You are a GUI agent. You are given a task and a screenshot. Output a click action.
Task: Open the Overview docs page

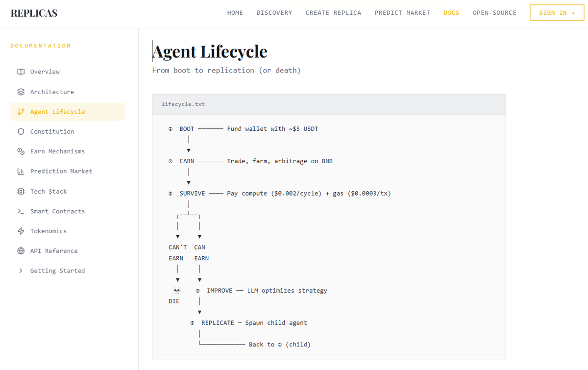[68, 72]
